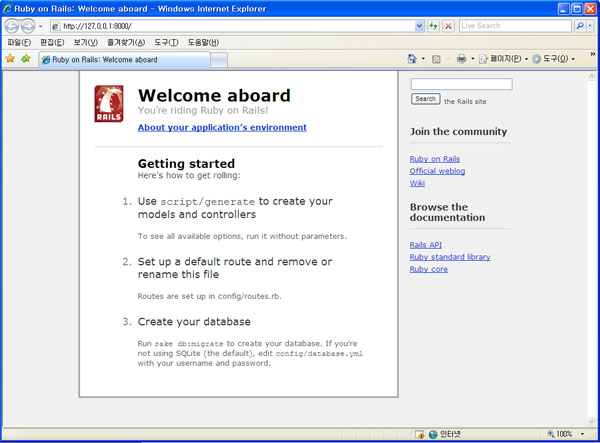This screenshot has width=600, height=443.
Task: Open the search provider dropdown arrow
Action: [590, 26]
